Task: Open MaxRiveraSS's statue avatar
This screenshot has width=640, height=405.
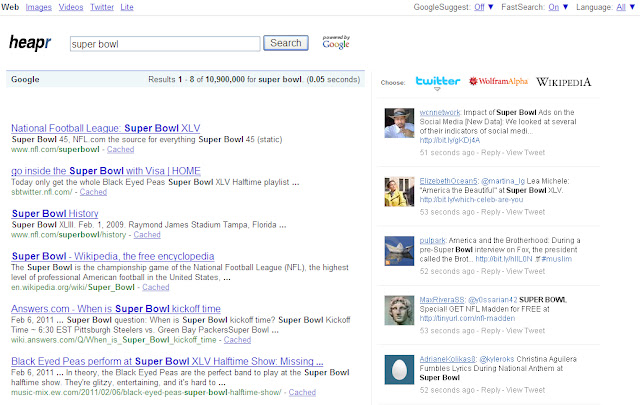Action: tap(399, 311)
